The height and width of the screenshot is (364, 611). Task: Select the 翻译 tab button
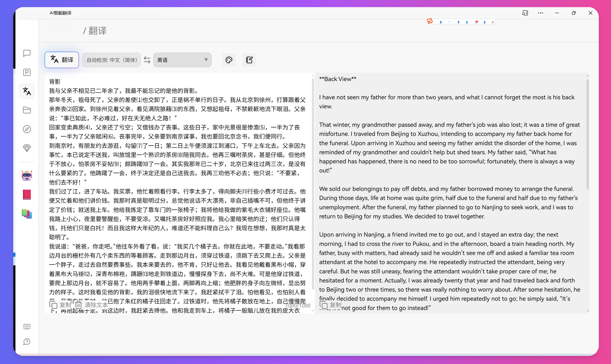62,60
